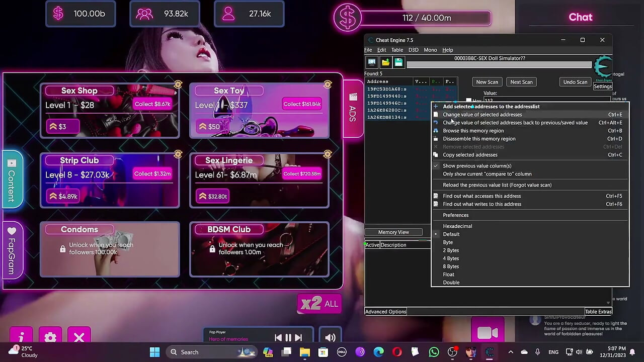Image resolution: width=644 pixels, height=362 pixels.
Task: Open Microsoft Edge from the taskbar
Action: click(x=378, y=352)
